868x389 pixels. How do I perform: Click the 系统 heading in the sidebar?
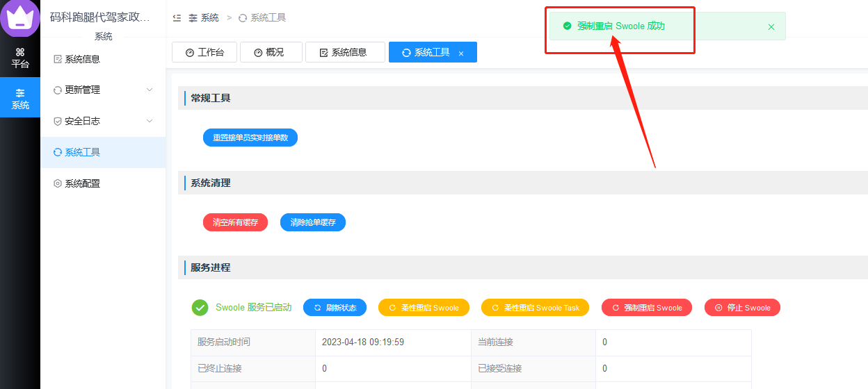103,36
